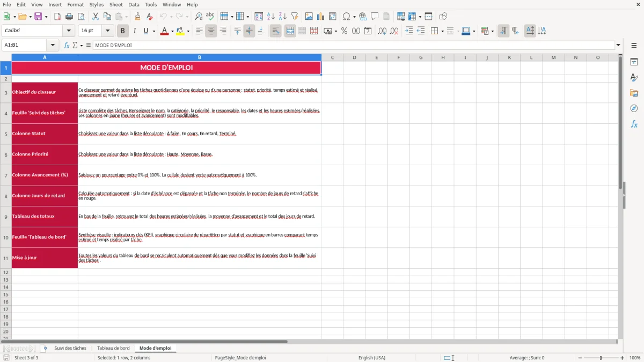Toggle Align Left

point(199,31)
